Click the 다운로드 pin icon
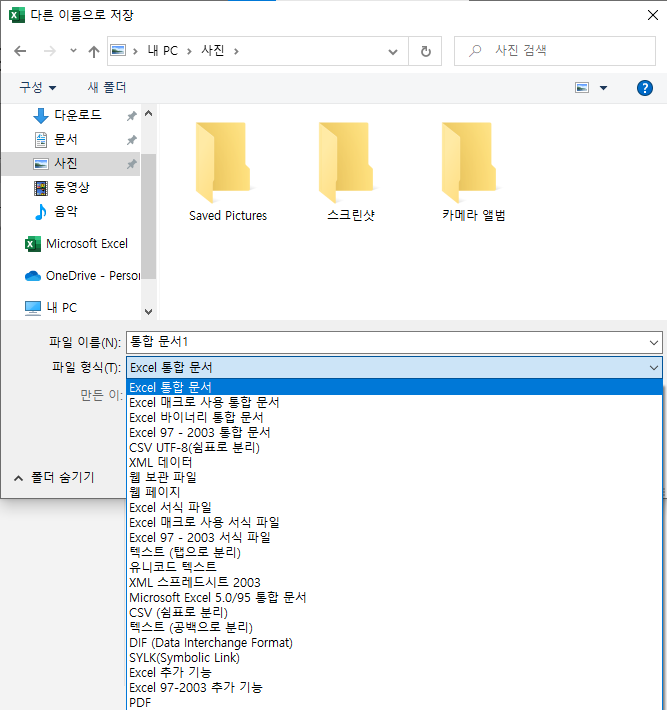 click(131, 116)
